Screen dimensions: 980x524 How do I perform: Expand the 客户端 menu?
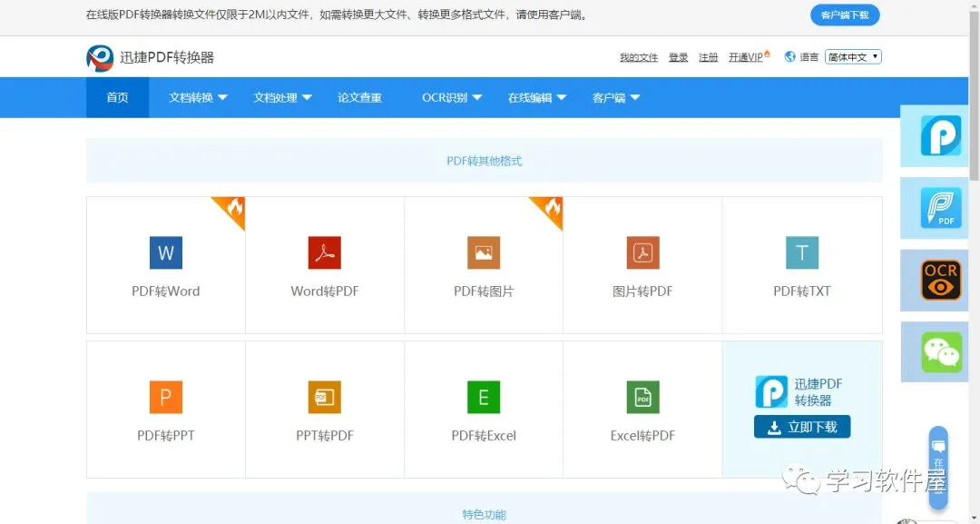615,97
